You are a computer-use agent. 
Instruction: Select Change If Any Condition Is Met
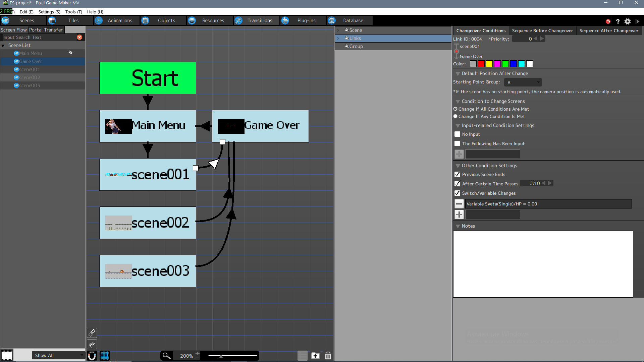(x=455, y=116)
